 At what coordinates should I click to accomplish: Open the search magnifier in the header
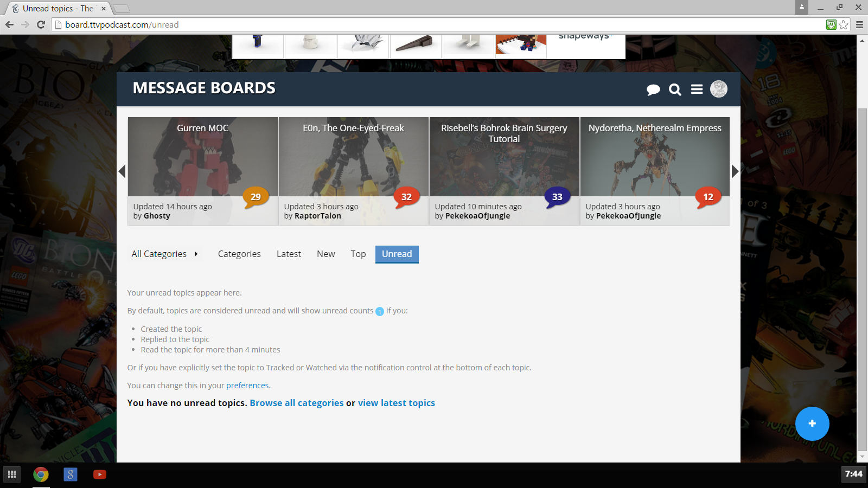tap(675, 89)
